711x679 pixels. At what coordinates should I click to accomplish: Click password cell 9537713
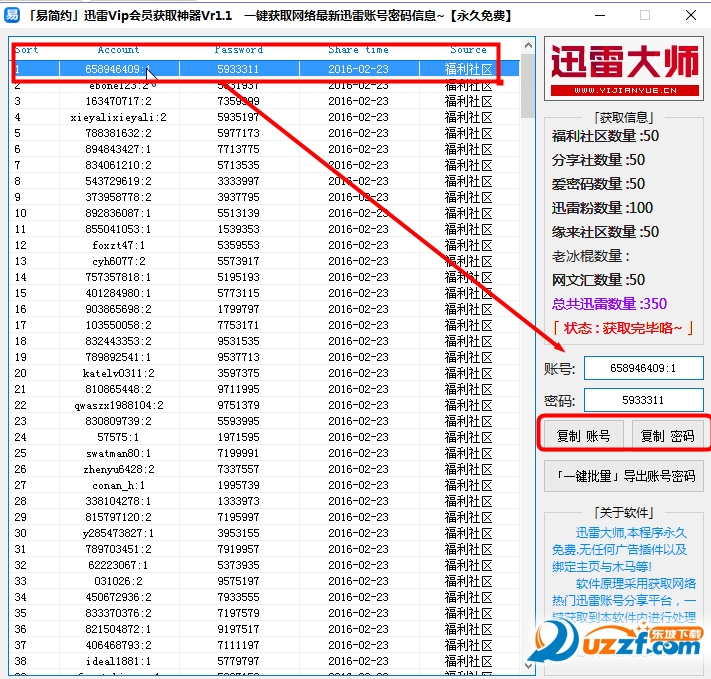pos(239,357)
